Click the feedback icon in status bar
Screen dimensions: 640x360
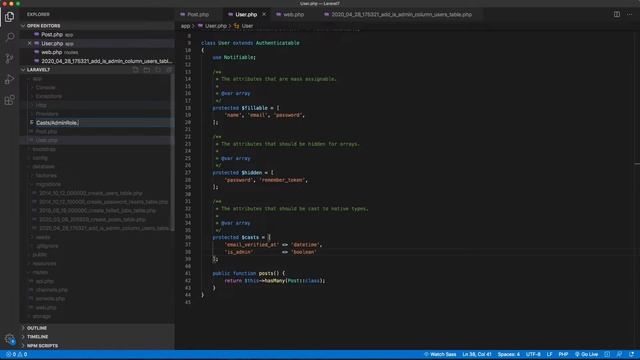pyautogui.click(x=619, y=354)
